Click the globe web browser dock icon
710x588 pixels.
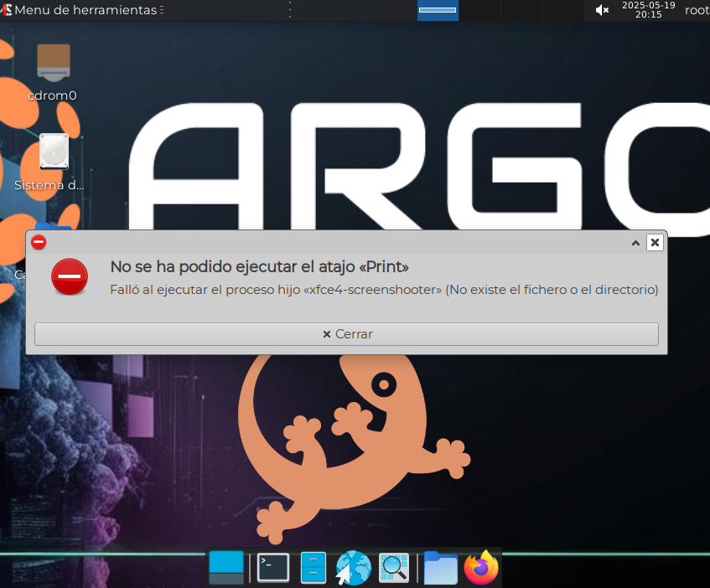pos(353,568)
